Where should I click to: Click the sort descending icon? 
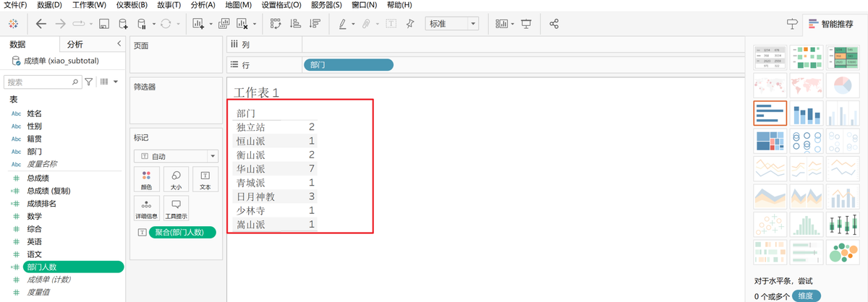tap(315, 24)
